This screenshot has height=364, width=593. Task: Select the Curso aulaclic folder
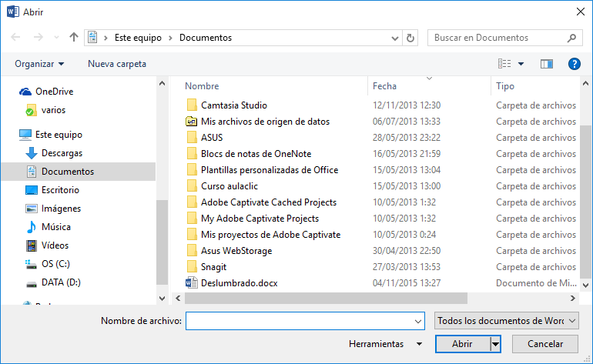[229, 186]
